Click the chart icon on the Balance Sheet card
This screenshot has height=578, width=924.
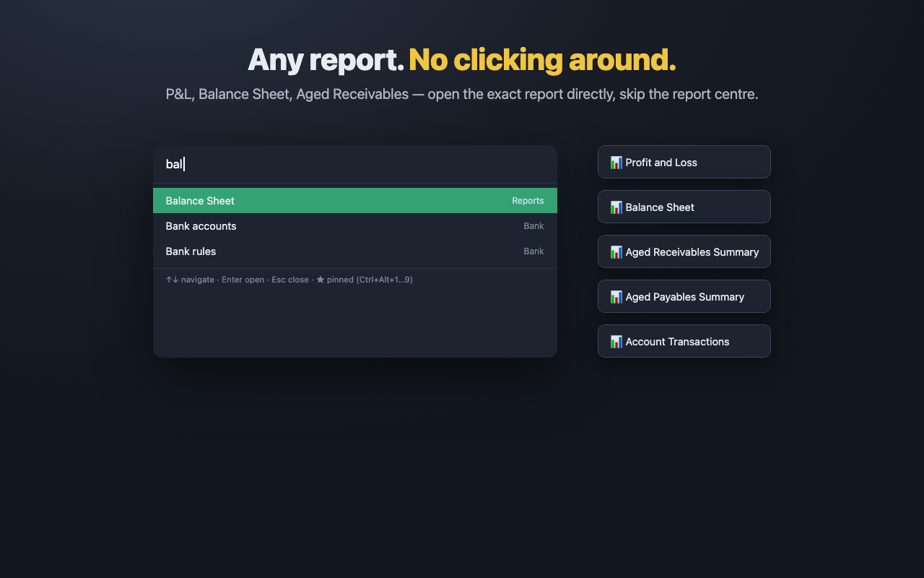(x=616, y=207)
